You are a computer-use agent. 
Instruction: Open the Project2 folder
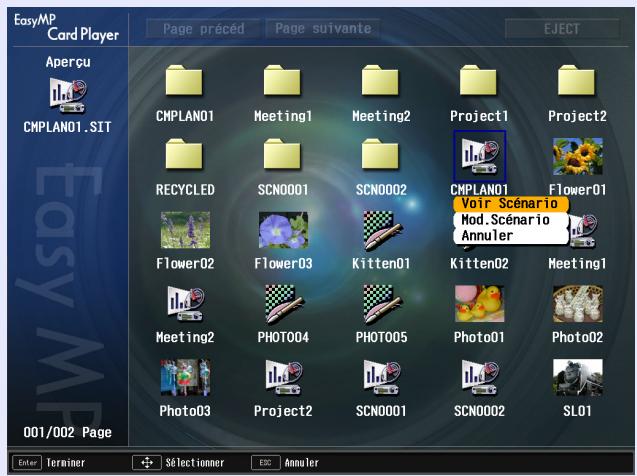[x=576, y=81]
